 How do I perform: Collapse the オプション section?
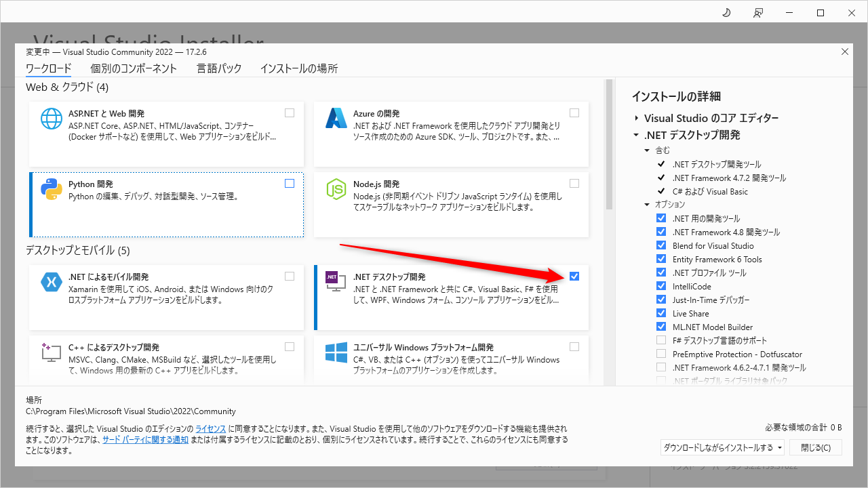coord(647,205)
